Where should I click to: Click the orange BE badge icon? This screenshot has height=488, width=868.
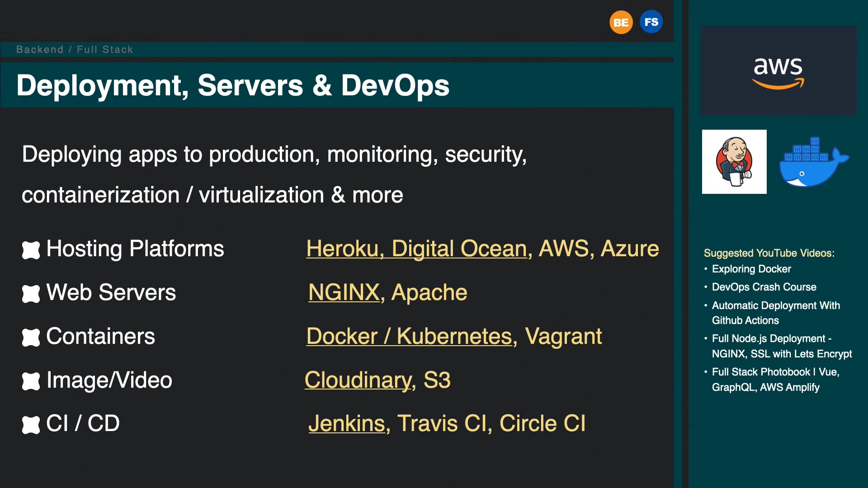pyautogui.click(x=621, y=22)
